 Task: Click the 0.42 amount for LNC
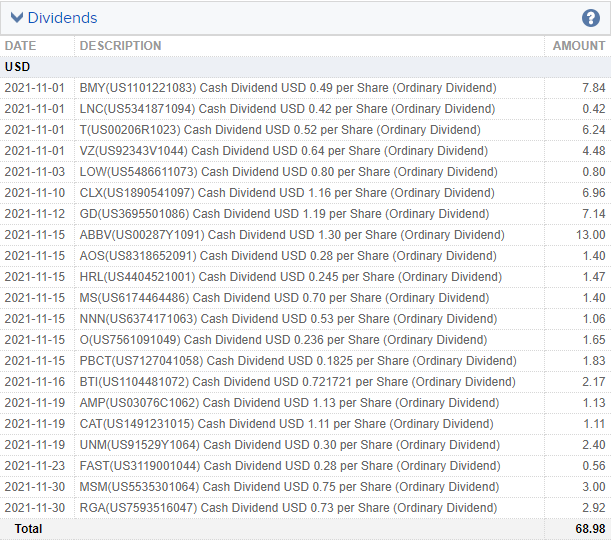tap(593, 109)
